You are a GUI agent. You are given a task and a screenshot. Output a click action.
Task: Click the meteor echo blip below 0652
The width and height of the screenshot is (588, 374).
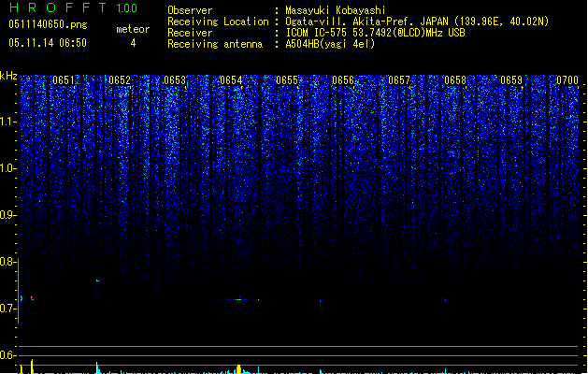(98, 280)
